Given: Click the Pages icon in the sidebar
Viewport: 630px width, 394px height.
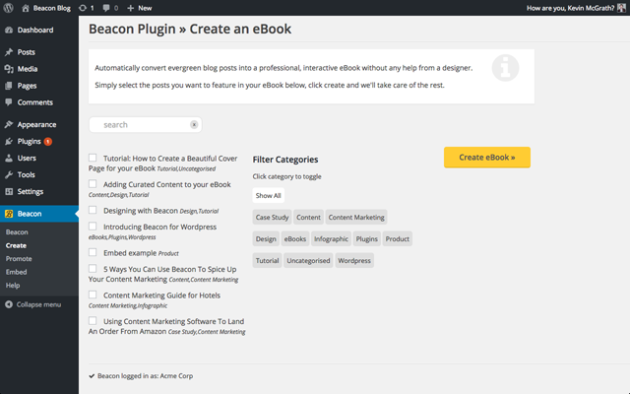Looking at the screenshot, I should [9, 86].
